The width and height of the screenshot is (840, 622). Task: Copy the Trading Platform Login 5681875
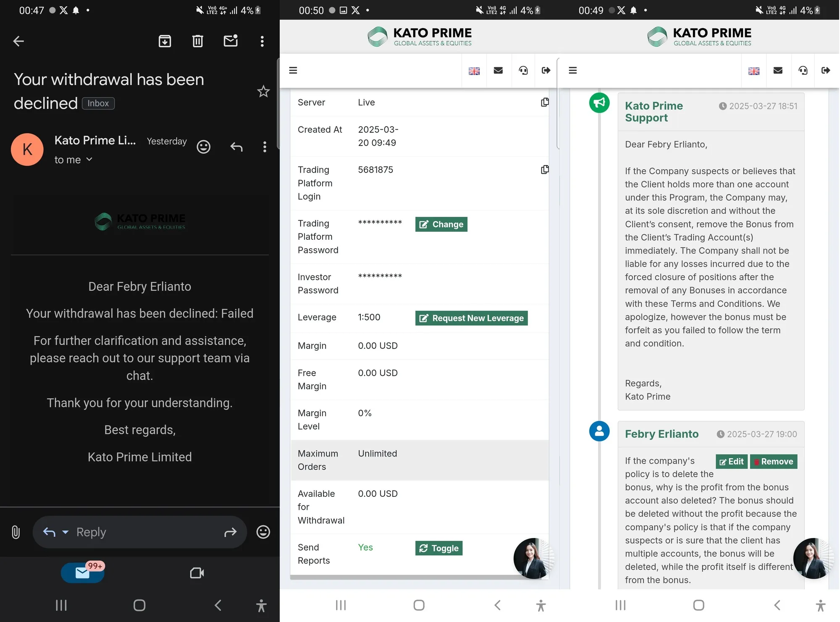click(545, 169)
